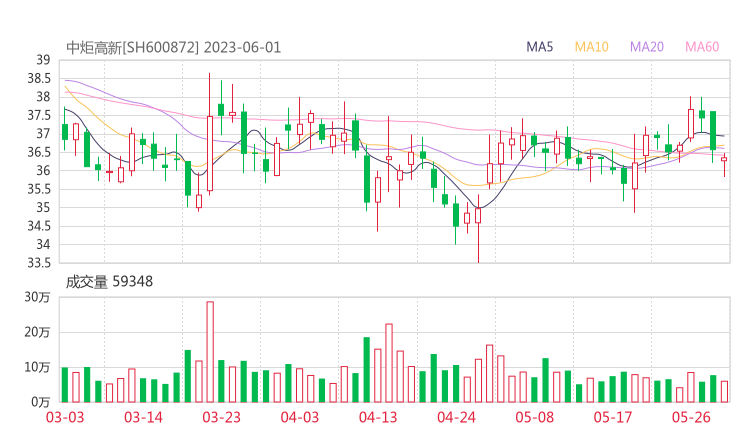This screenshot has width=740, height=440.
Task: Select the 03-14 date label
Action: click(143, 417)
